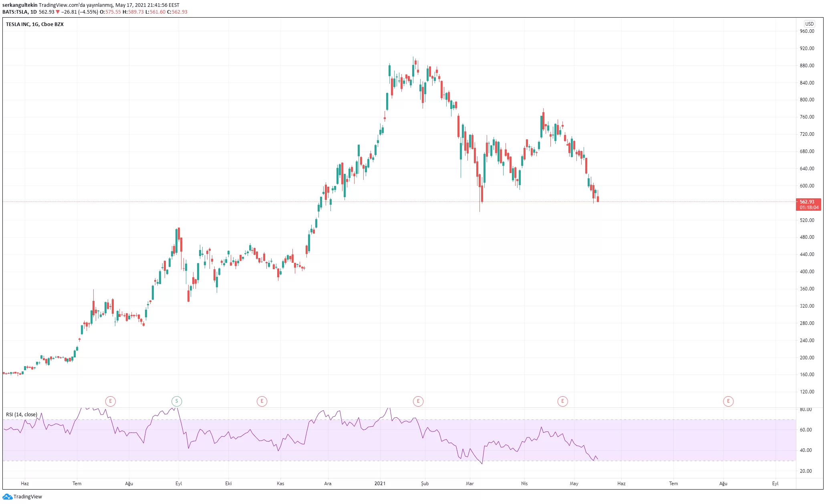Click the TESLA INC, 1G, Cboe BZX title
Screen dimensions: 826x504
[x=35, y=24]
